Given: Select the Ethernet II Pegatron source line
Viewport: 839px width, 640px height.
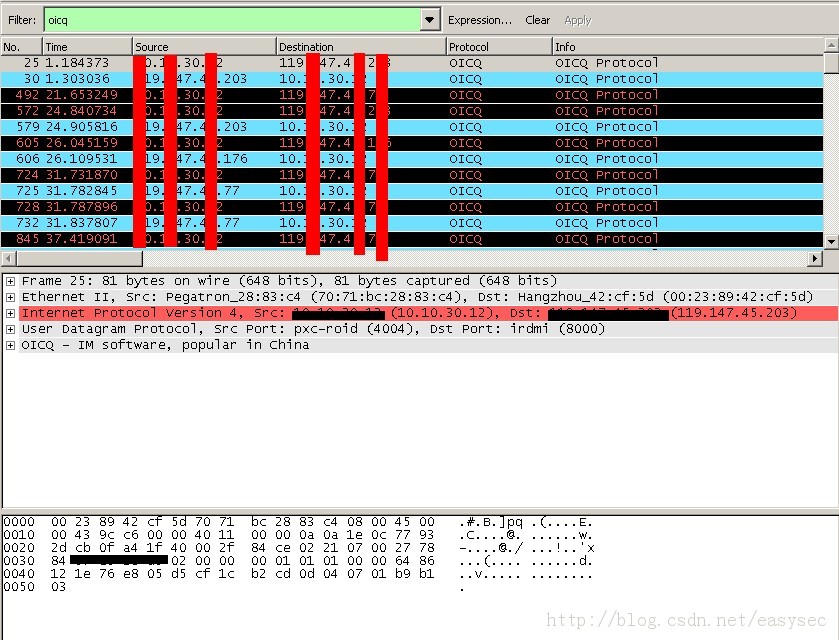Looking at the screenshot, I should click(417, 297).
